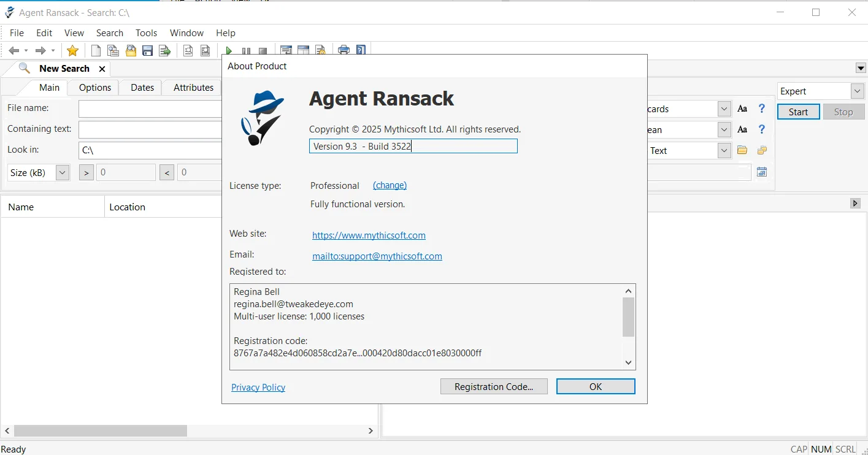Toggle the greater-than size button
Viewport: 868px width, 455px height.
(86, 173)
